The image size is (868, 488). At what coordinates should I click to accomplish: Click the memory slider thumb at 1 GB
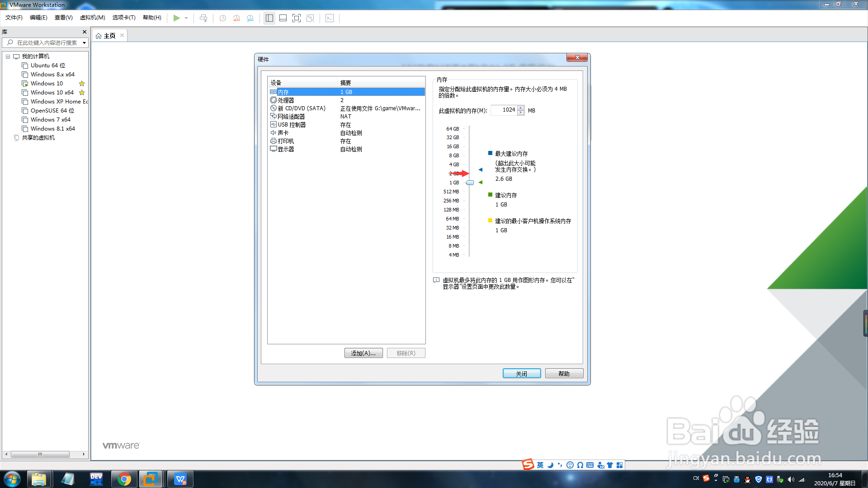[x=470, y=183]
